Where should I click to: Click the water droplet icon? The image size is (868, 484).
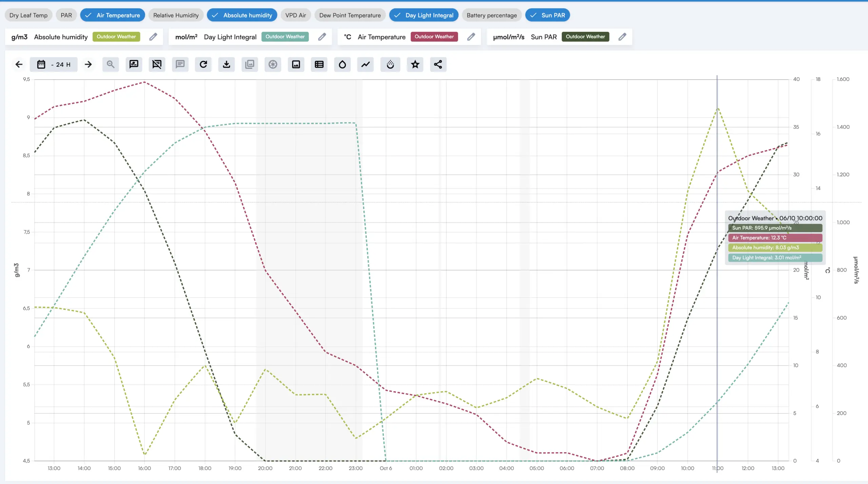tap(342, 64)
